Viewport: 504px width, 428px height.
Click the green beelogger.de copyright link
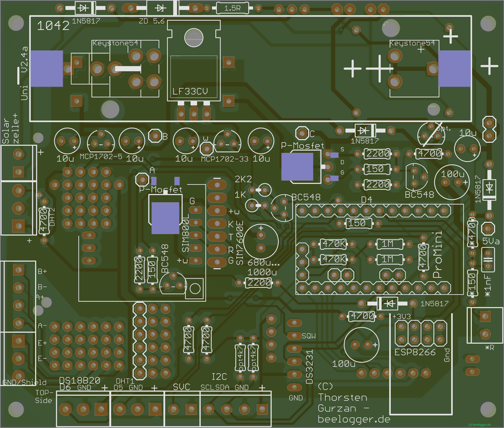click(479, 425)
